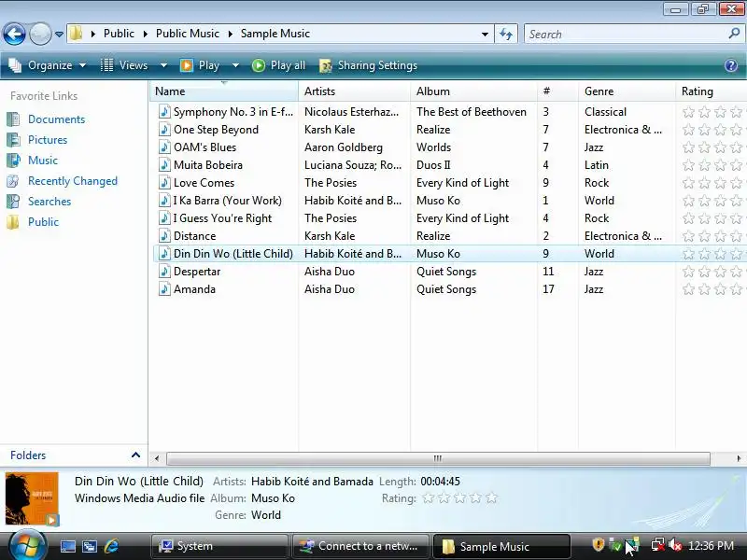
Task: Click the magnifier search icon
Action: point(734,34)
